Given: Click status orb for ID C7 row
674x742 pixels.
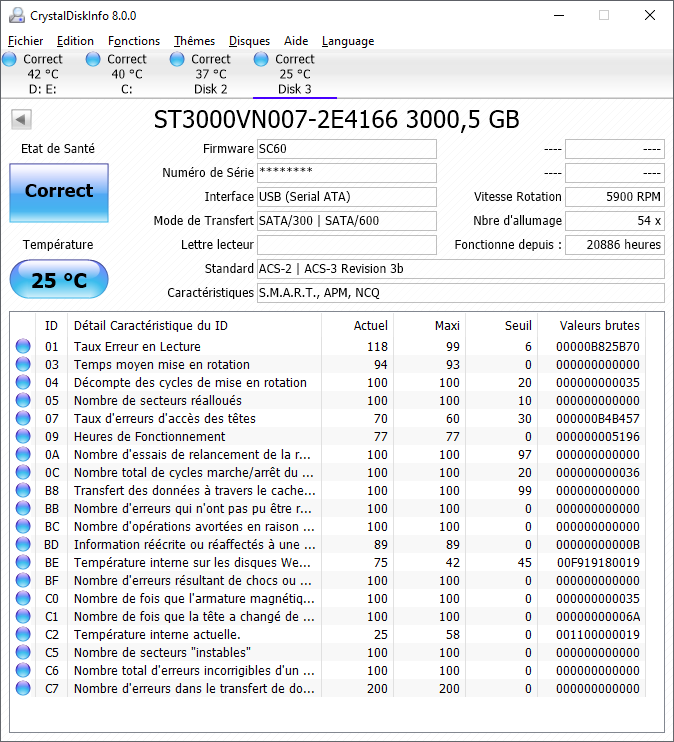Looking at the screenshot, I should [x=23, y=688].
